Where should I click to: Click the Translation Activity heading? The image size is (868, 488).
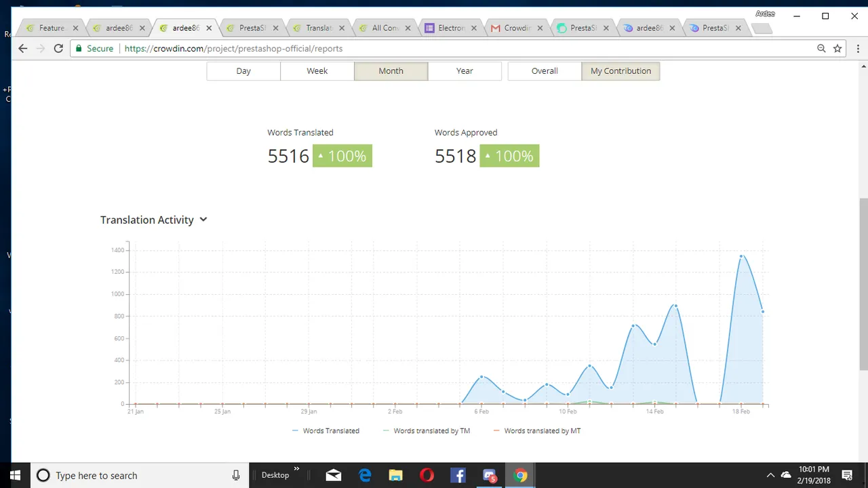[147, 220]
